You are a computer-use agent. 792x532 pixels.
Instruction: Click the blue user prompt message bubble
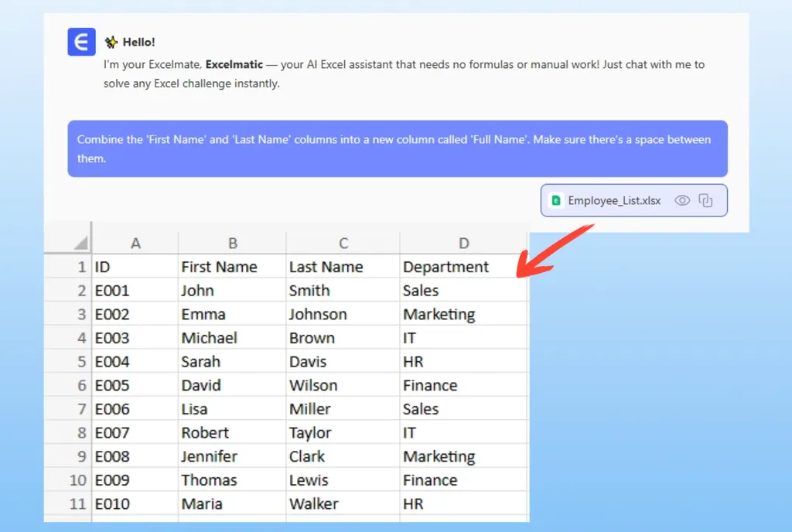[x=397, y=148]
